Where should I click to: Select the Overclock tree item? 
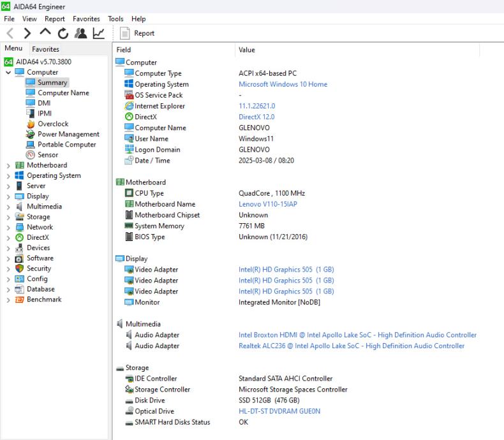click(52, 124)
